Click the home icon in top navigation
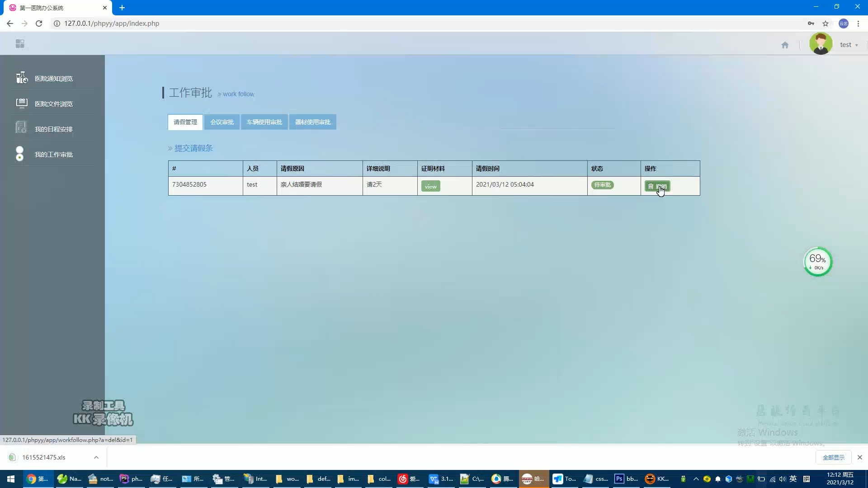The width and height of the screenshot is (868, 488). click(785, 44)
